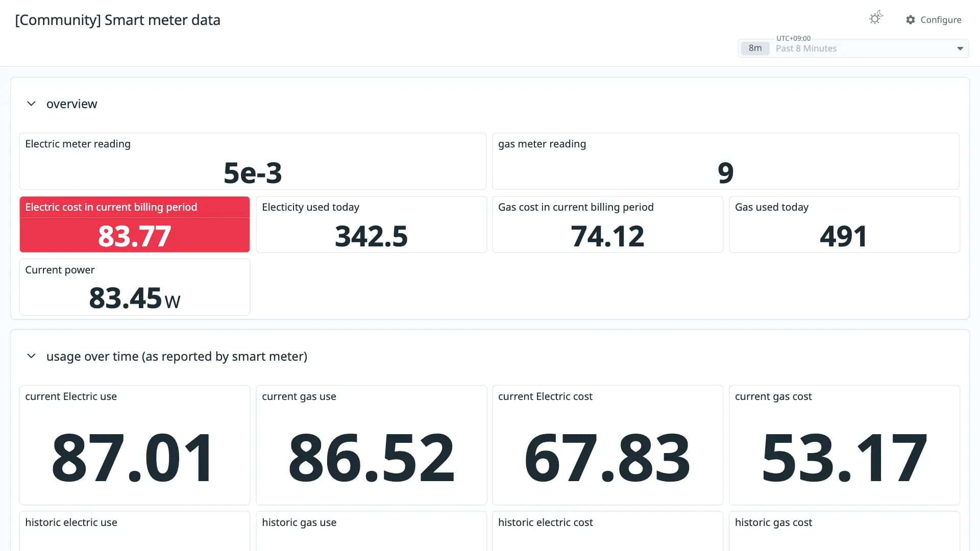Click the red Electric cost 83.77 widget

click(x=135, y=224)
